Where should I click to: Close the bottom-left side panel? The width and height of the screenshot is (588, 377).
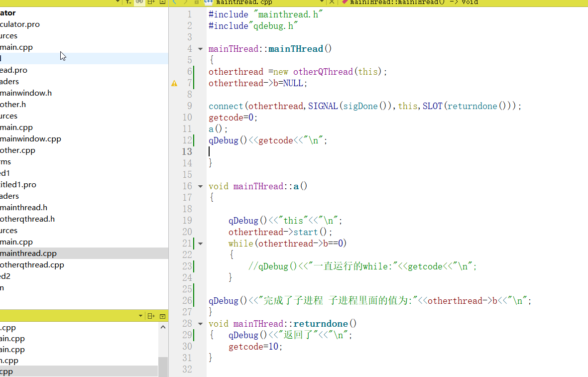[162, 316]
